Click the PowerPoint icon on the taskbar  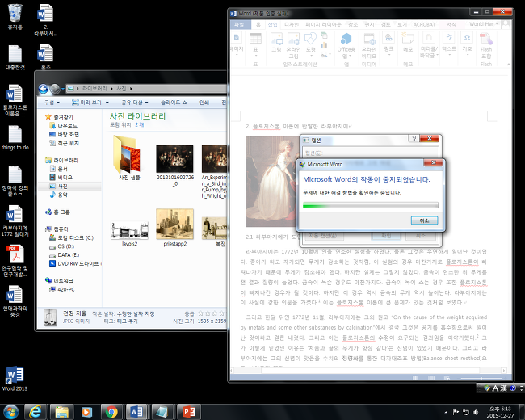click(x=188, y=412)
